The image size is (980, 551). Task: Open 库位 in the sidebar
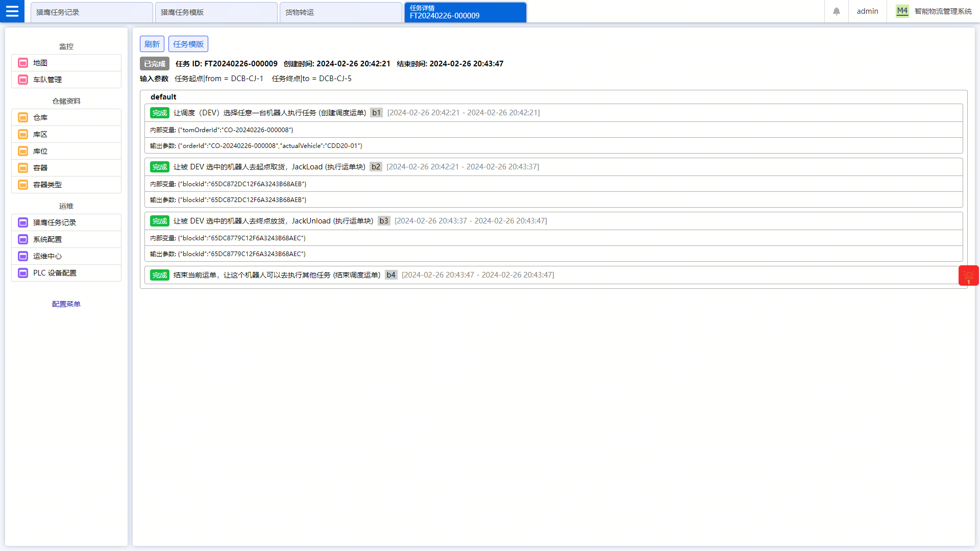66,151
